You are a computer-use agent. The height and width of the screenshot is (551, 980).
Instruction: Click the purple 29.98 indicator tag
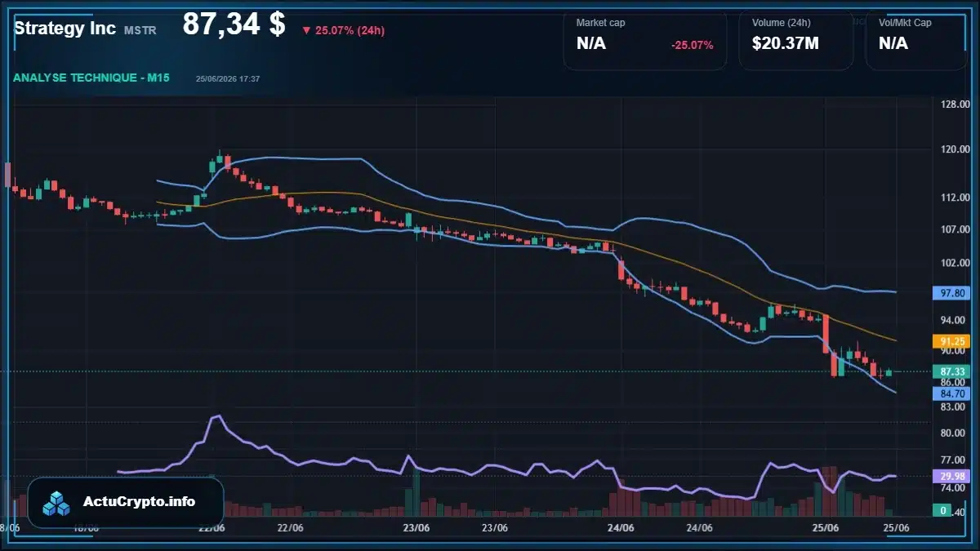pos(953,476)
